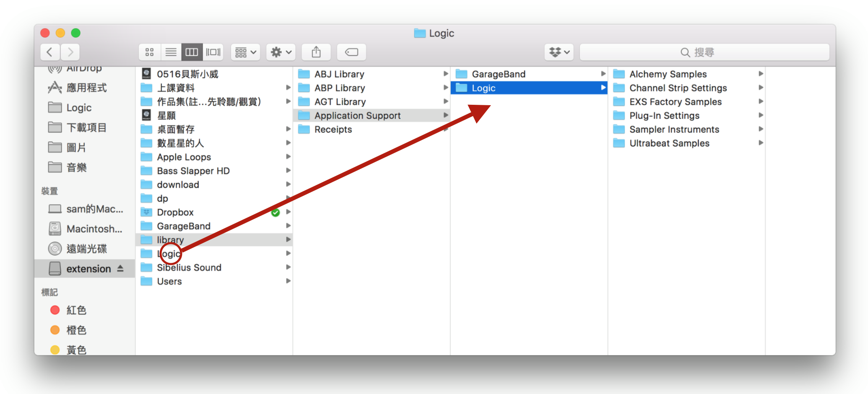
Task: Open GarageBand folder in first column
Action: pos(183,226)
